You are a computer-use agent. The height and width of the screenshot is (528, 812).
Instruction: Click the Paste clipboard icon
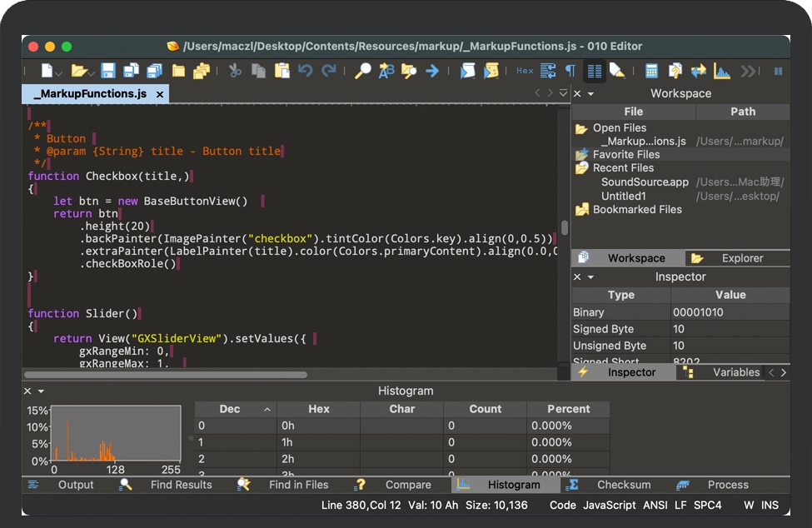pos(282,71)
